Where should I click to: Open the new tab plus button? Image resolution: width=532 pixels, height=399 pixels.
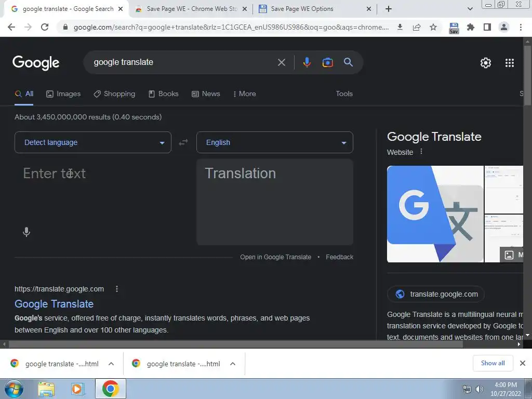(389, 9)
